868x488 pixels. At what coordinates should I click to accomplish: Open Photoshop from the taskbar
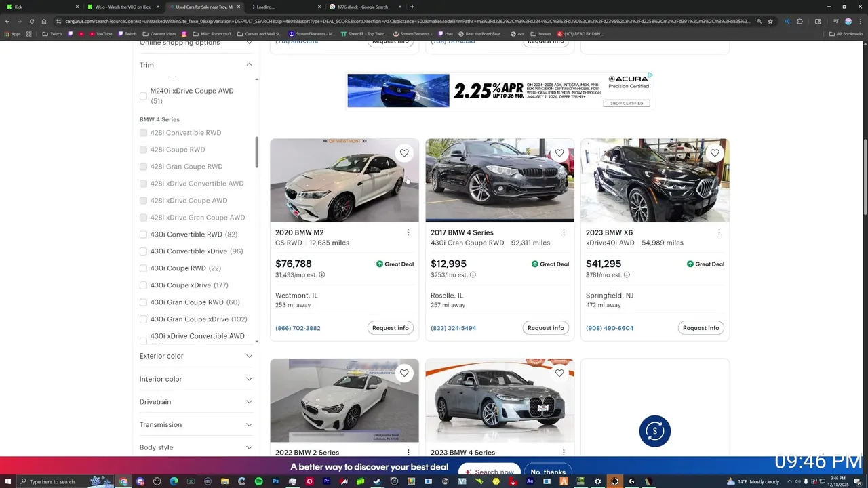276,481
